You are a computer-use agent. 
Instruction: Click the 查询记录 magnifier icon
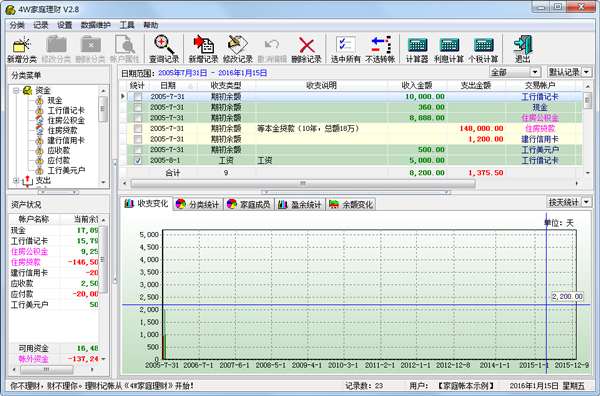(164, 49)
